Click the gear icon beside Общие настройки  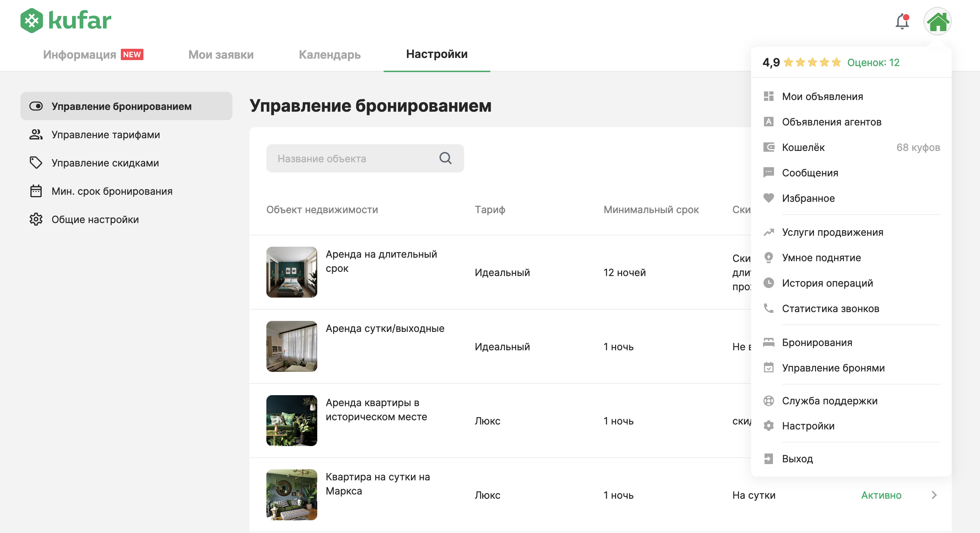tap(36, 219)
